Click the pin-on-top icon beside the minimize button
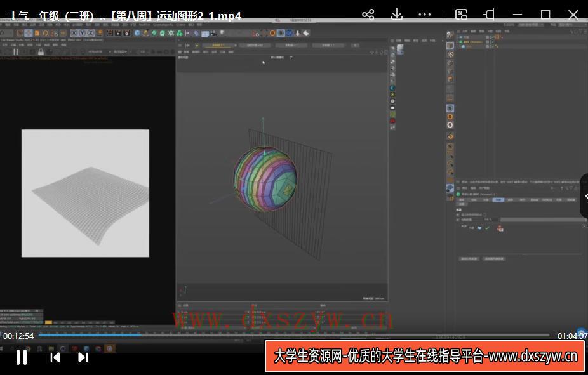 pos(489,15)
